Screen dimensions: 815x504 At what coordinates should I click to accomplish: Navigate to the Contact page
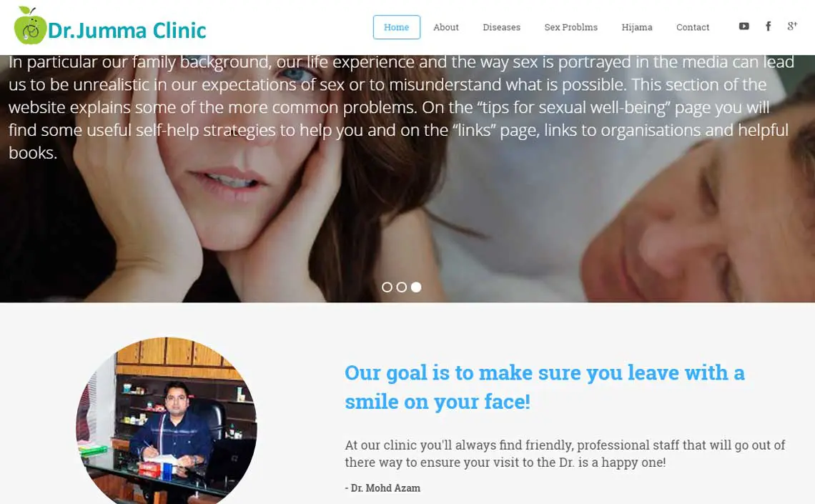(692, 27)
